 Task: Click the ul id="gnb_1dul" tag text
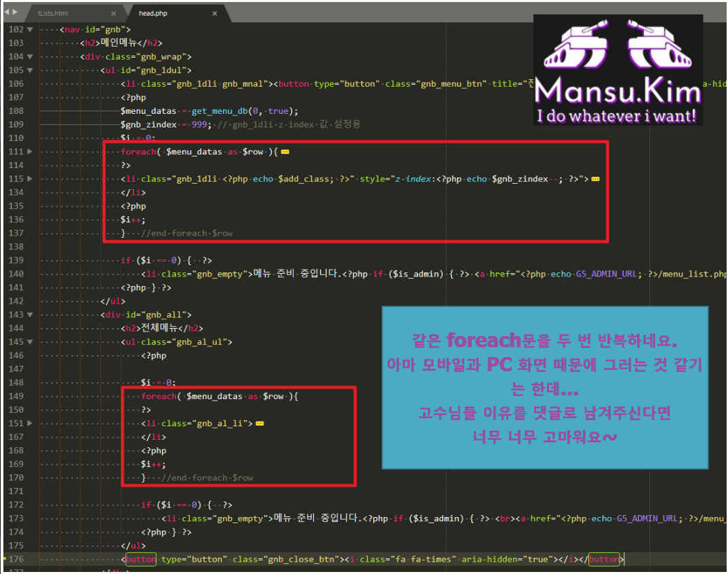point(146,70)
